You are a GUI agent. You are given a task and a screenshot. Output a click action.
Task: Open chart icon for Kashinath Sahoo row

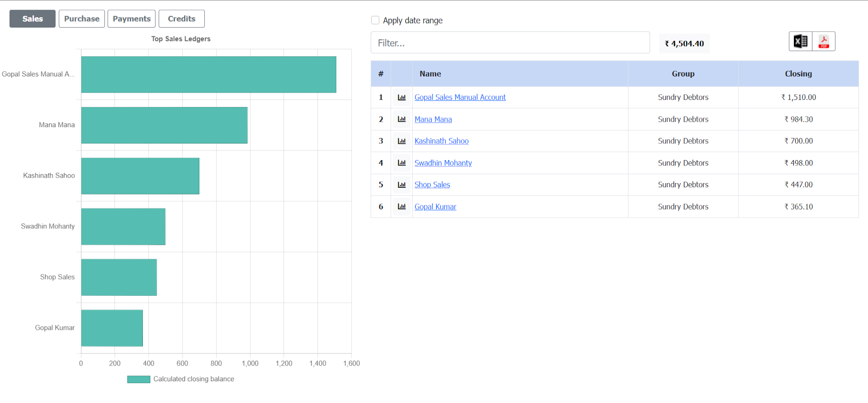point(401,141)
